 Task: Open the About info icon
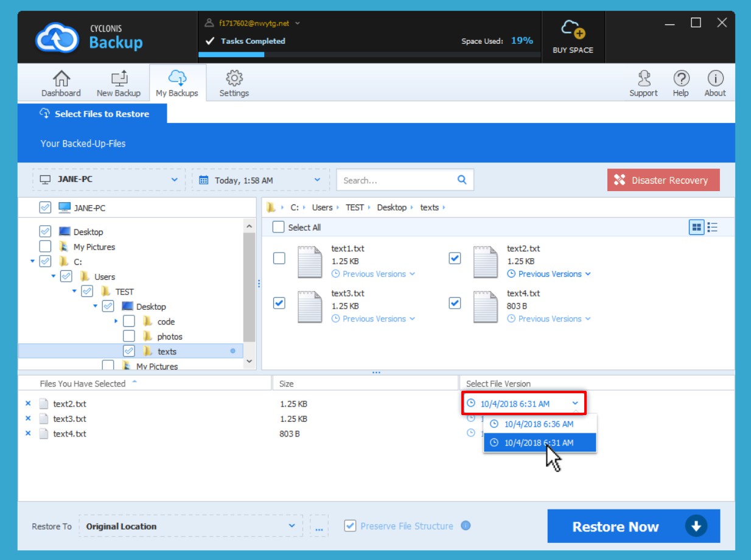(715, 79)
